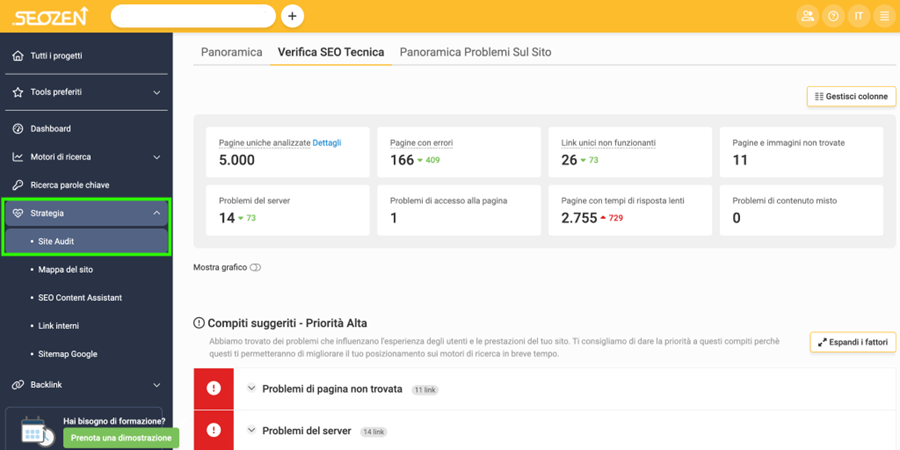This screenshot has height=450, width=900.
Task: Click the plus add project button
Action: pos(292,16)
